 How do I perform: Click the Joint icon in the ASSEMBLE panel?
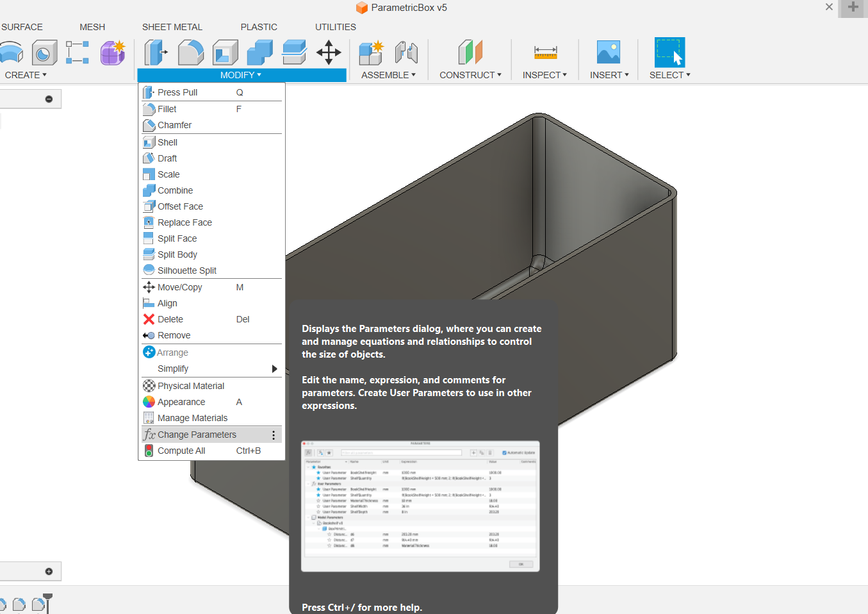(x=406, y=53)
